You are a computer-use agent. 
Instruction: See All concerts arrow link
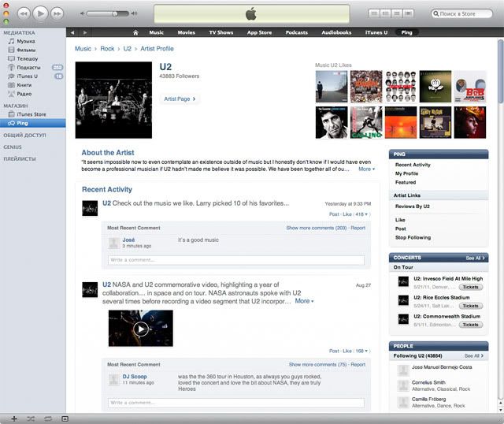tap(476, 258)
